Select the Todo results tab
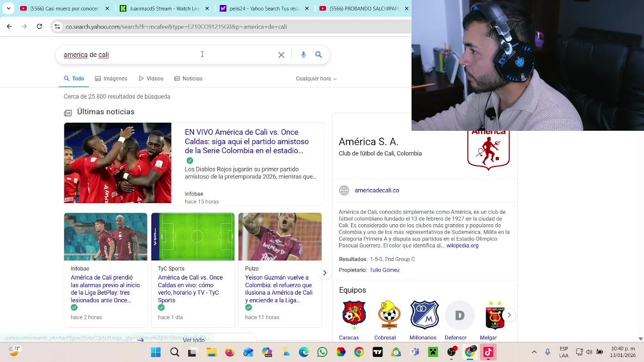 (x=74, y=78)
